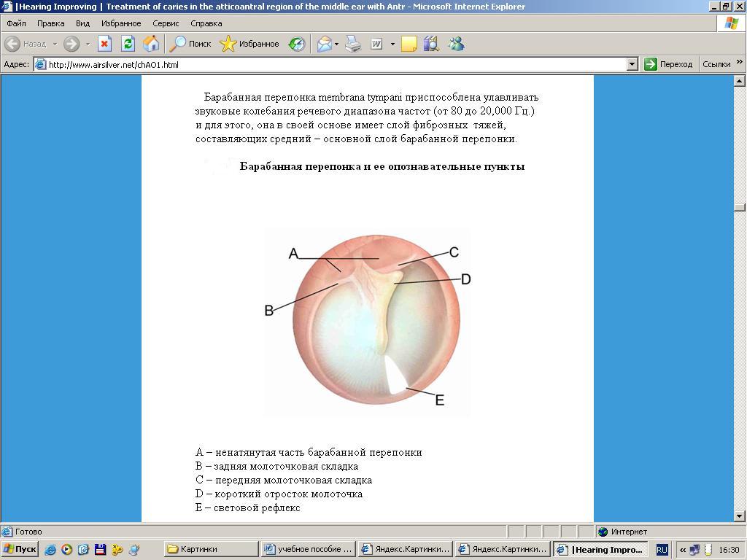The height and width of the screenshot is (560, 747).
Task: Expand hidden tray icons chevron
Action: 682,550
